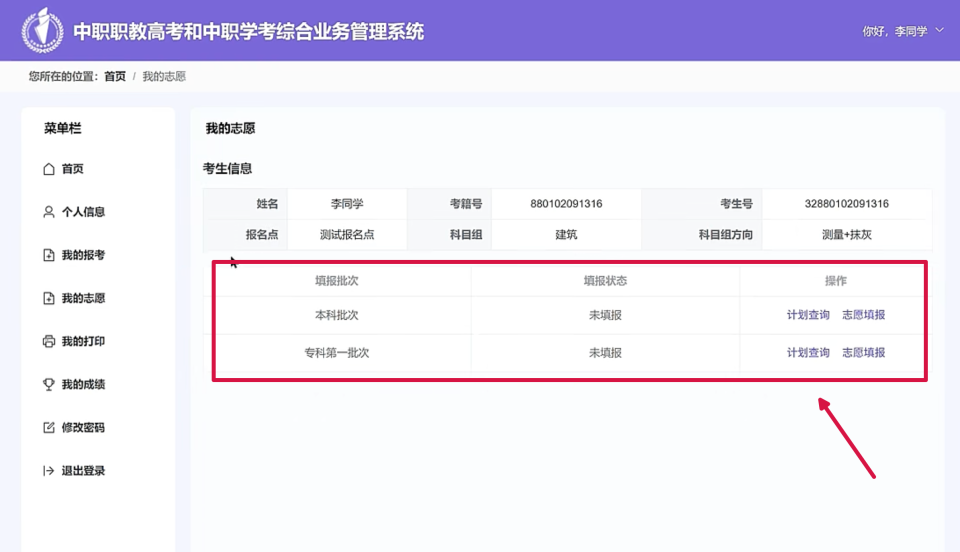Click the printer icon beside 我的打印
This screenshot has height=552, width=960.
(49, 341)
